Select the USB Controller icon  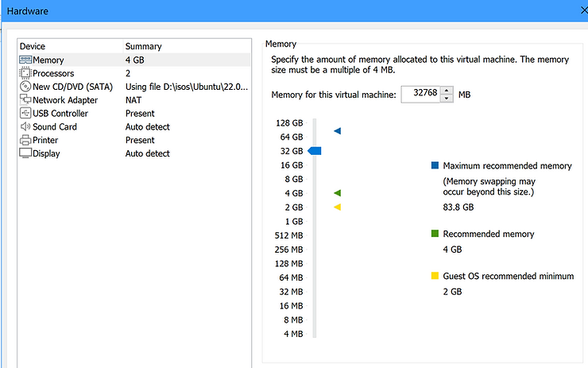[25, 114]
